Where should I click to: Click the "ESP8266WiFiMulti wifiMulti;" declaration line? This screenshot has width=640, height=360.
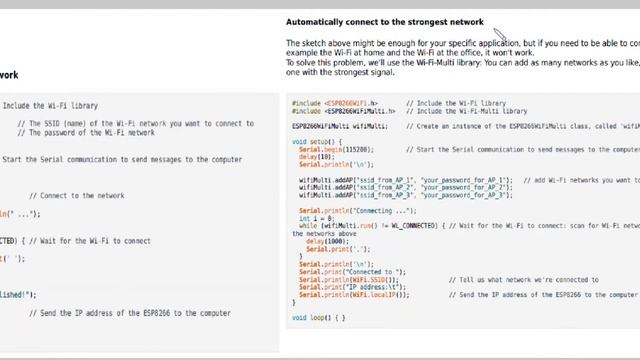pyautogui.click(x=340, y=126)
